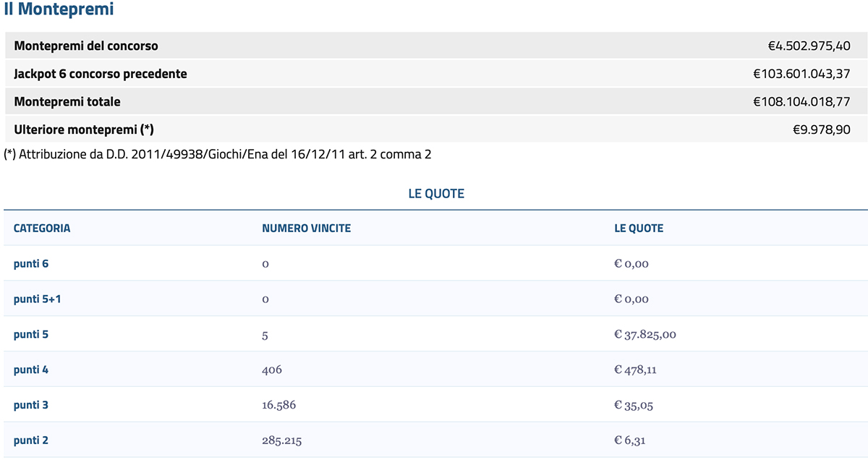
Task: Click the "Il Montepremi" heading
Action: (x=59, y=10)
